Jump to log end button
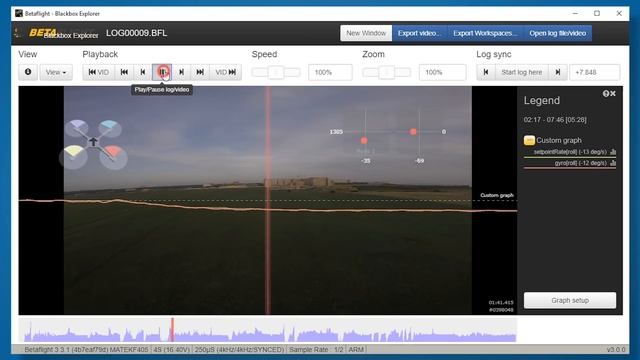640x360 pixels. pos(200,72)
